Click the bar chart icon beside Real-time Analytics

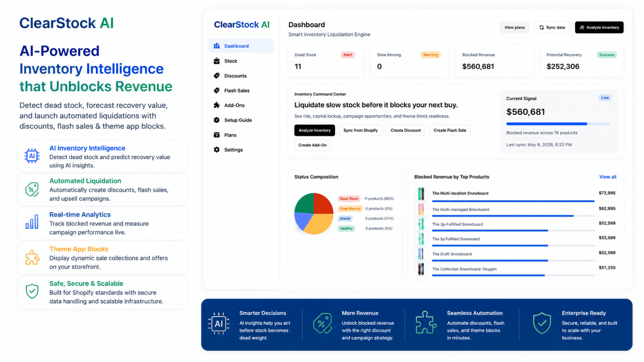coord(32,222)
